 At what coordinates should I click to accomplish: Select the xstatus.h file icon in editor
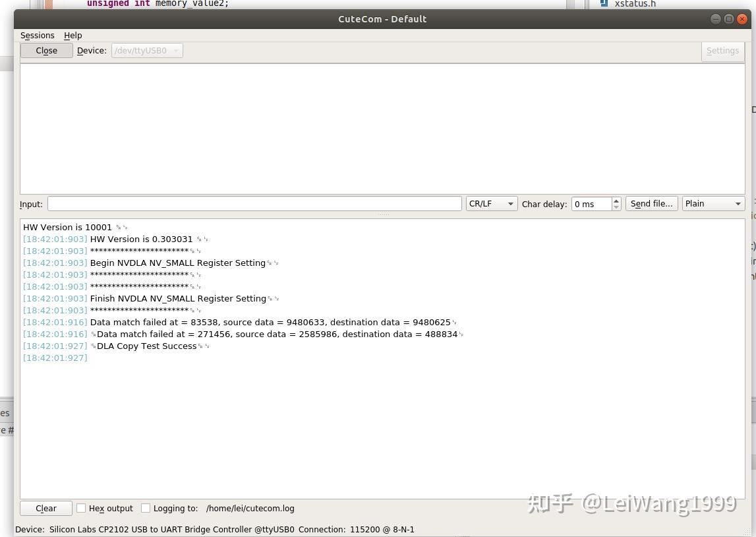(604, 4)
